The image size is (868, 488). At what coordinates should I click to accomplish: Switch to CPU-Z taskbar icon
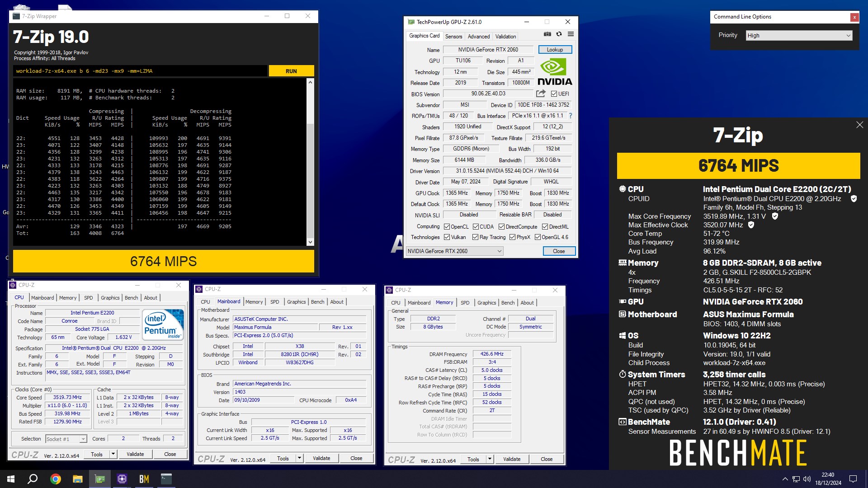coord(122,479)
